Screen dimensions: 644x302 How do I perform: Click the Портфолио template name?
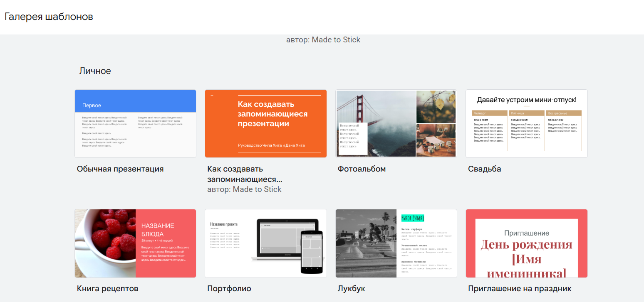tap(229, 289)
